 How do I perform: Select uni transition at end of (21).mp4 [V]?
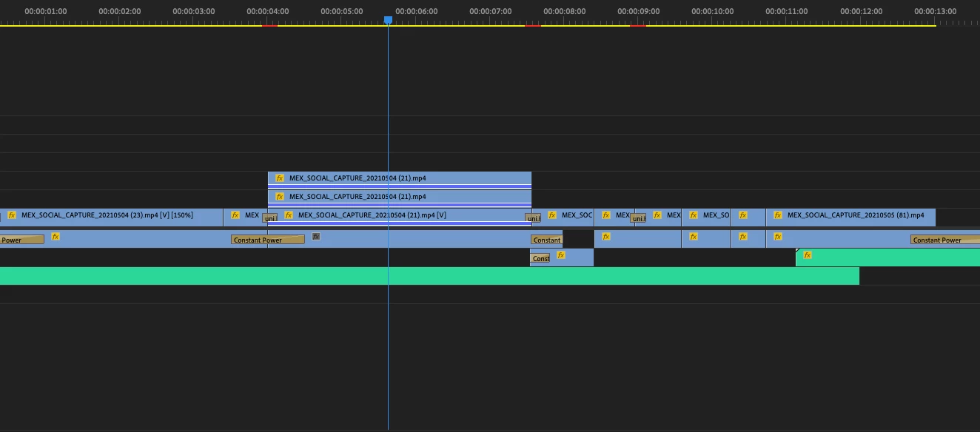coord(533,218)
